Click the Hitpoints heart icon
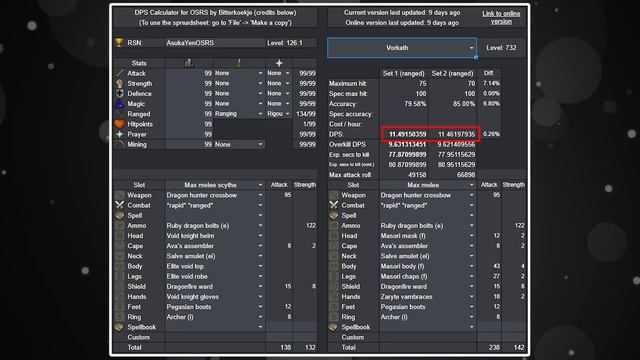This screenshot has height=360, width=640. click(x=120, y=124)
